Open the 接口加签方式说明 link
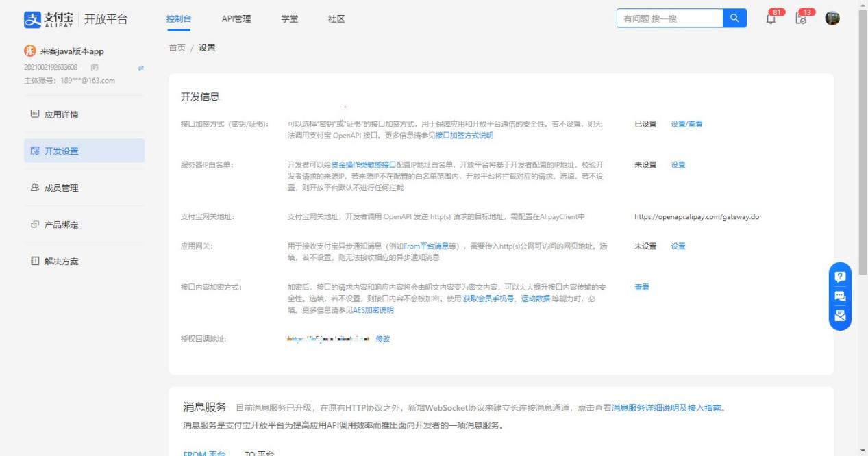Viewport: 868px width, 456px height. [x=464, y=135]
